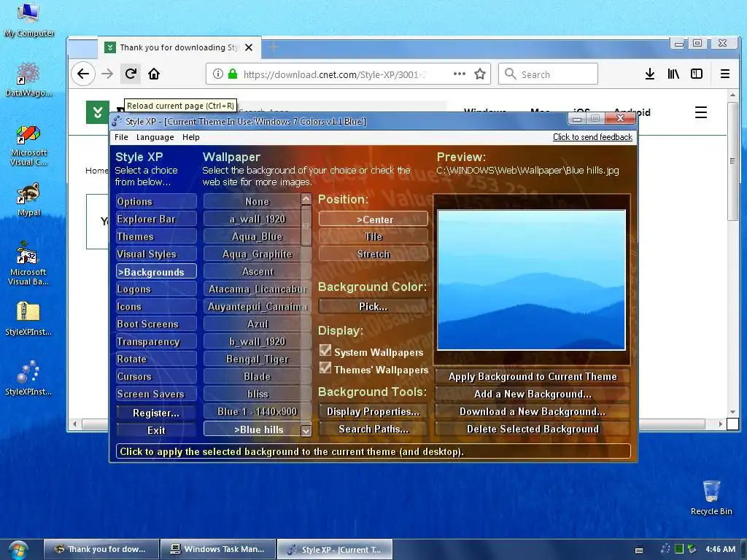The width and height of the screenshot is (747, 560).
Task: Switch to the Themes section
Action: click(156, 237)
